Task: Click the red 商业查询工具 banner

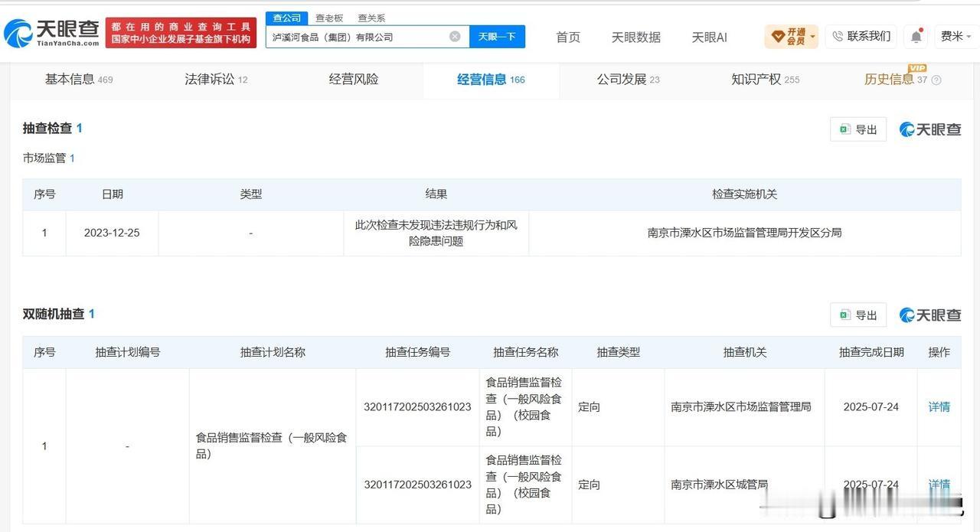Action: click(x=181, y=33)
